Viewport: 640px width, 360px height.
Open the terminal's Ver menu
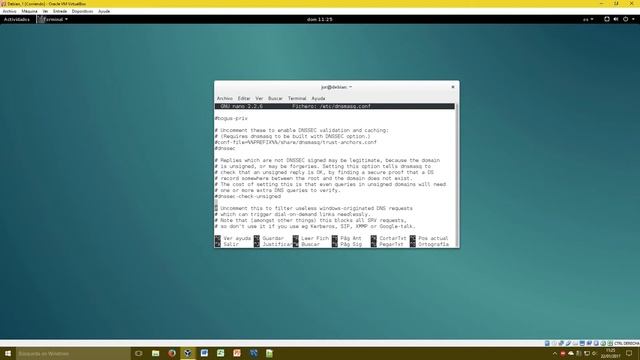tap(259, 98)
